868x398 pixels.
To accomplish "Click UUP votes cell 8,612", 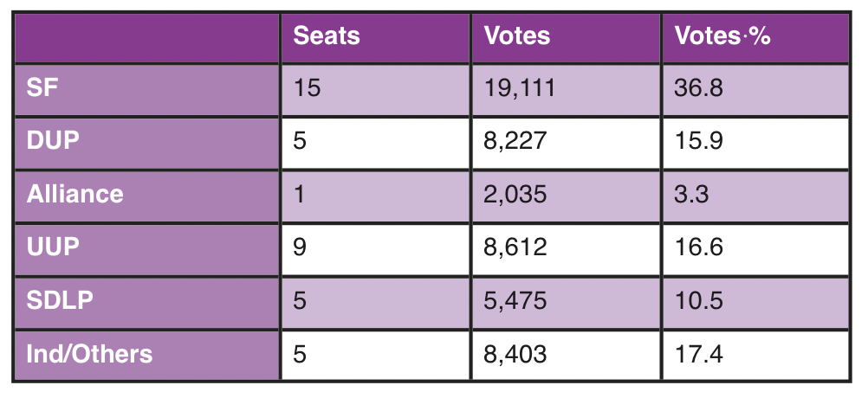I will pyautogui.click(x=515, y=247).
